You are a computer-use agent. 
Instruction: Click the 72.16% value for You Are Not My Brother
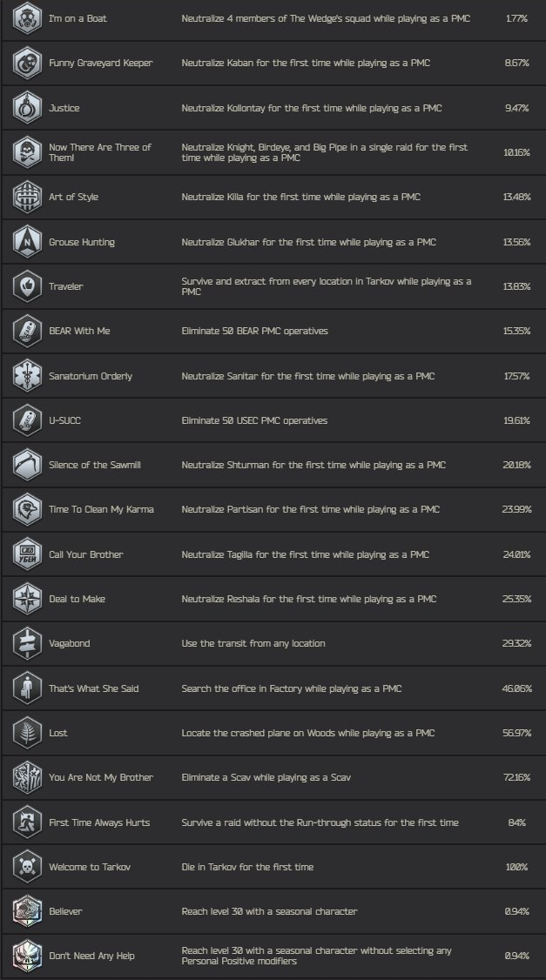coord(516,777)
